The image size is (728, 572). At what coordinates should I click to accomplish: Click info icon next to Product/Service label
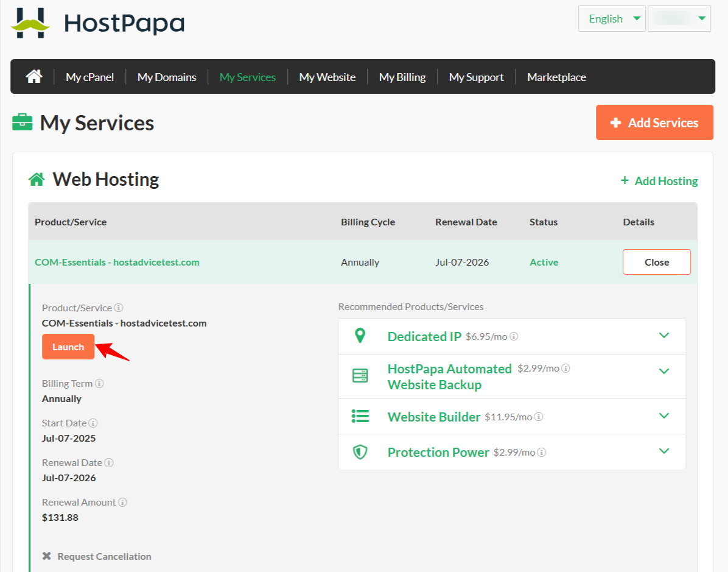(119, 308)
